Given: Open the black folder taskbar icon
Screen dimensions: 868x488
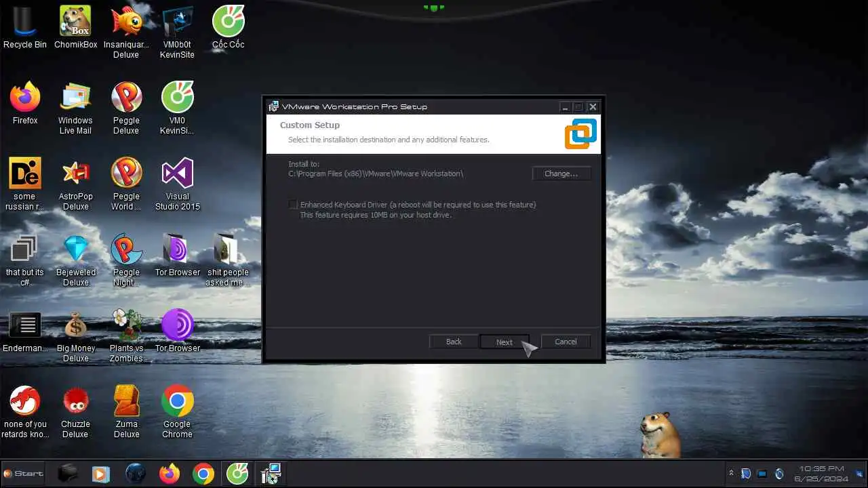Looking at the screenshot, I should point(67,473).
